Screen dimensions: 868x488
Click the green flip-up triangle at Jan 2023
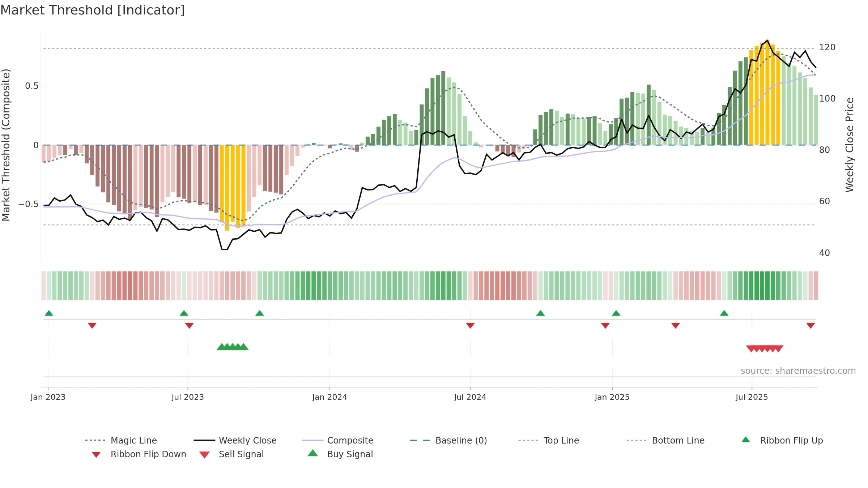click(x=49, y=313)
